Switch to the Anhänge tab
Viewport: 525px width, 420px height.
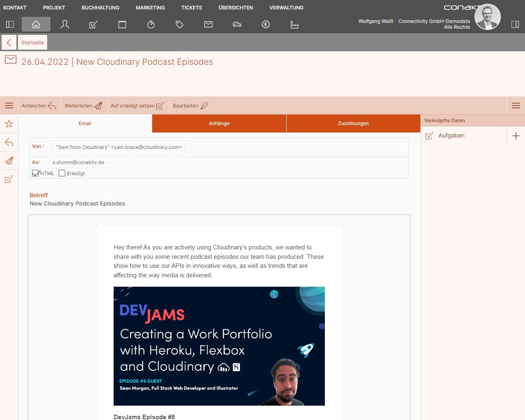pyautogui.click(x=219, y=123)
